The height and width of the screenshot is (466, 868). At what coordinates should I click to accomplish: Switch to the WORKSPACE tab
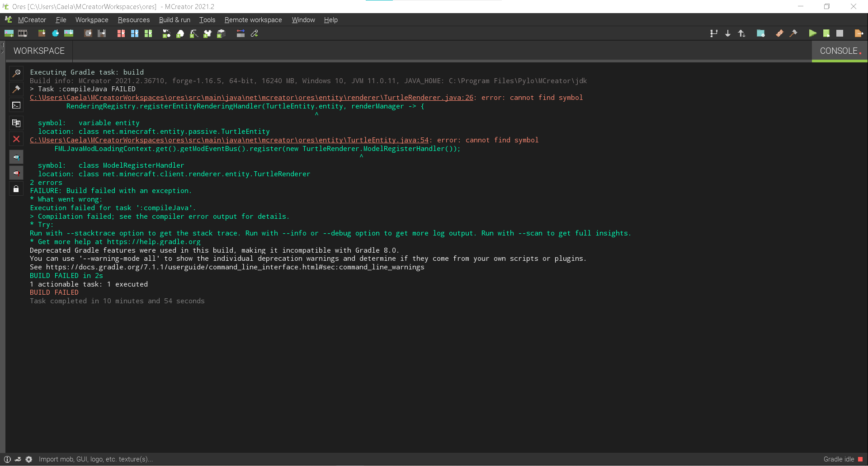(39, 51)
